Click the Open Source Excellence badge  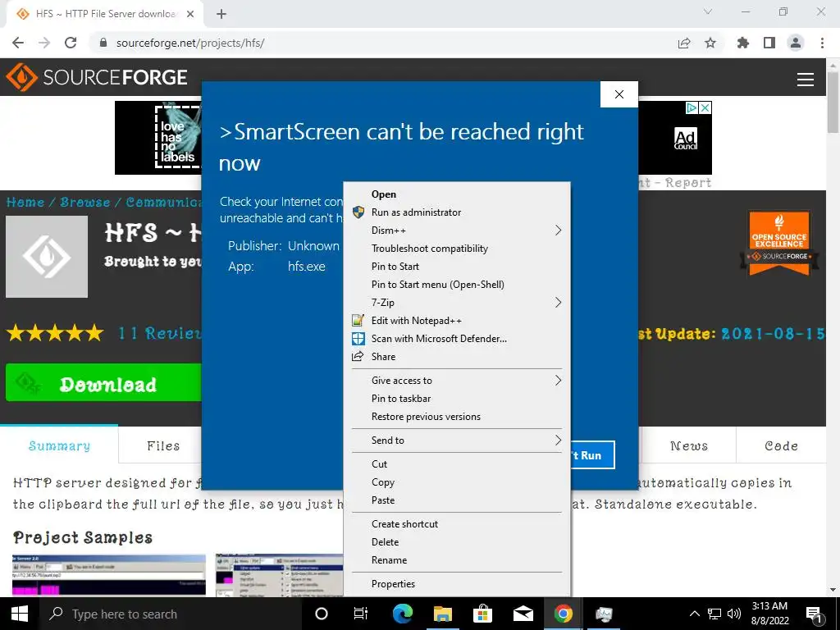coord(779,243)
